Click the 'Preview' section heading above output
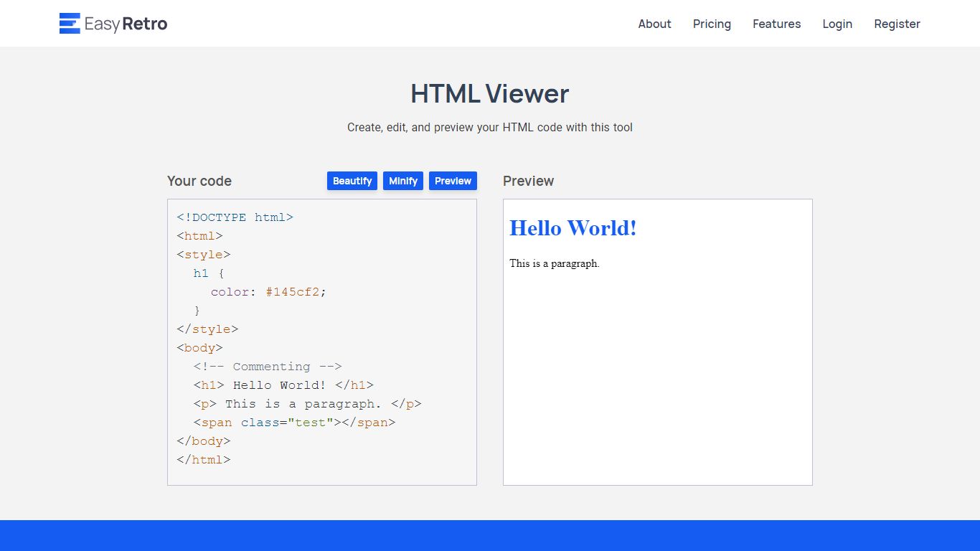Screen dimensions: 980x551 (528, 181)
